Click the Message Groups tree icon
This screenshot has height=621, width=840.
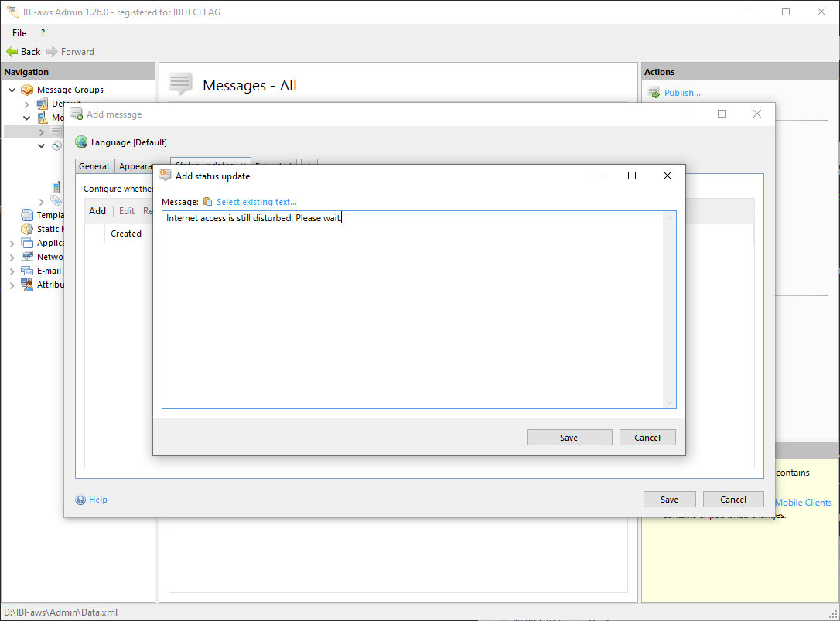(x=27, y=90)
